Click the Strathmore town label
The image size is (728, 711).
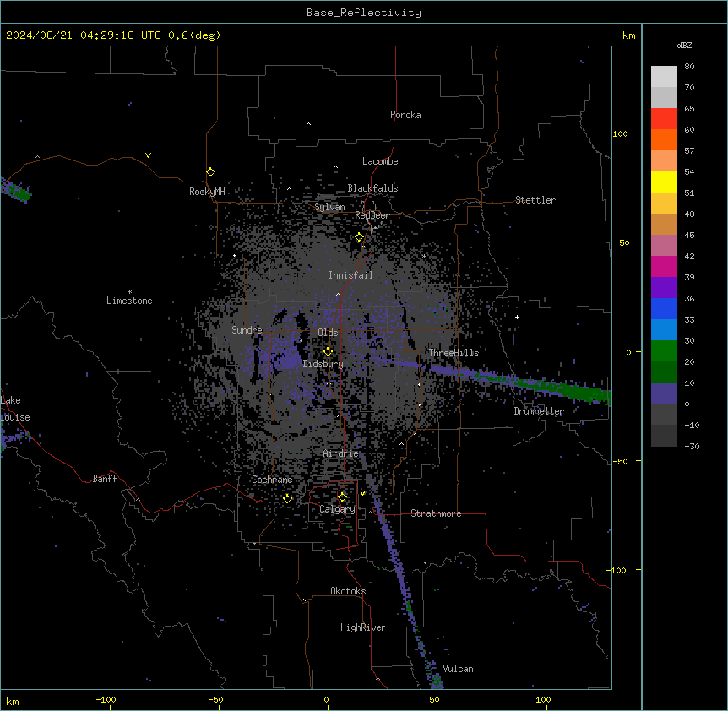pos(436,513)
